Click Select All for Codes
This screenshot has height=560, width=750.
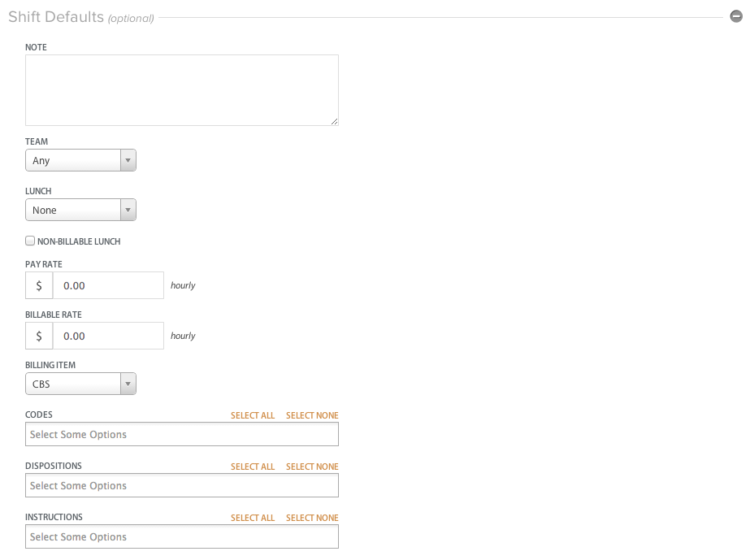pyautogui.click(x=253, y=415)
